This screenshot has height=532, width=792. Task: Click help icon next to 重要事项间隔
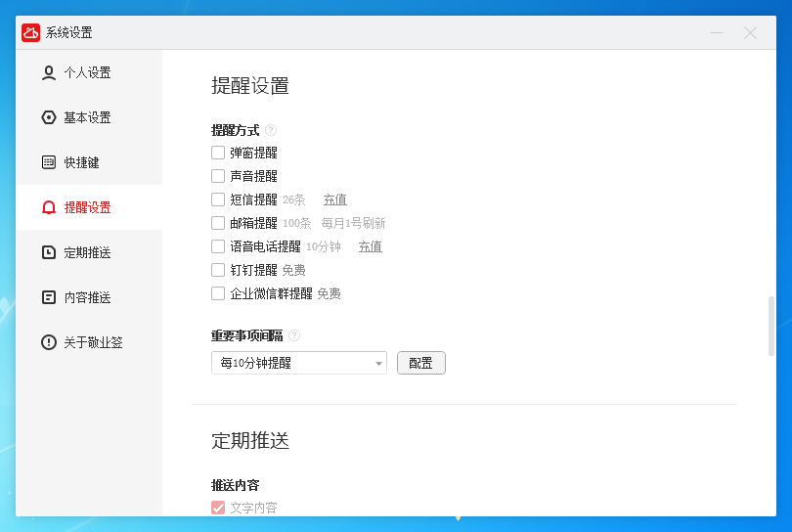point(294,335)
